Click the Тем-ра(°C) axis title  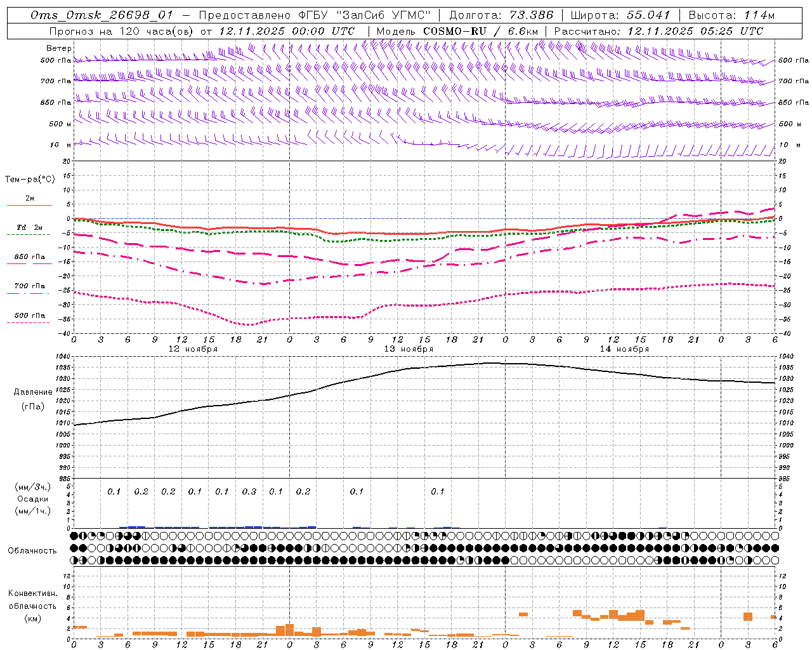pos(30,180)
